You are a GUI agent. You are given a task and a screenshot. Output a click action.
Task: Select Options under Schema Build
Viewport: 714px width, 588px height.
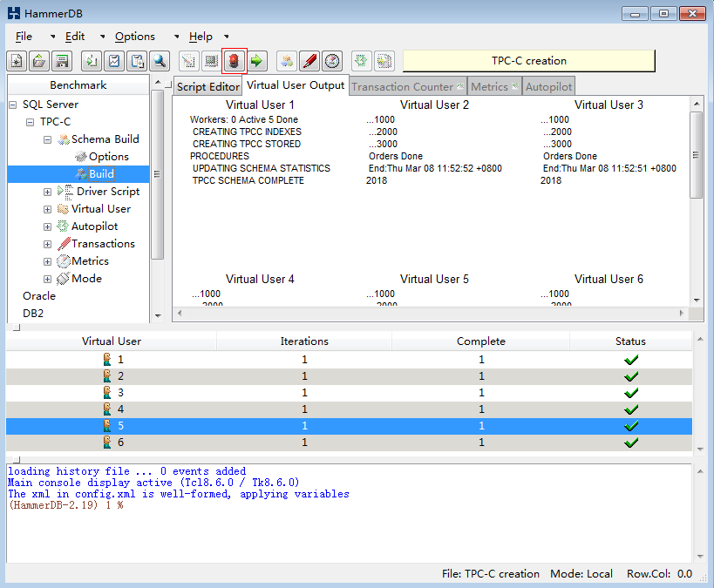coord(109,157)
